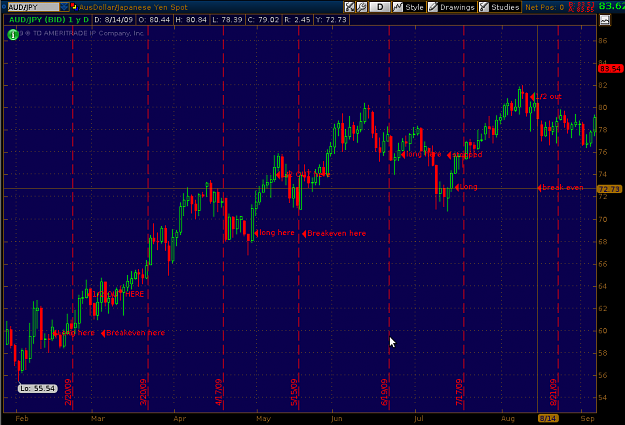The width and height of the screenshot is (625, 425).
Task: Click the D daily timeframe button
Action: coord(380,7)
